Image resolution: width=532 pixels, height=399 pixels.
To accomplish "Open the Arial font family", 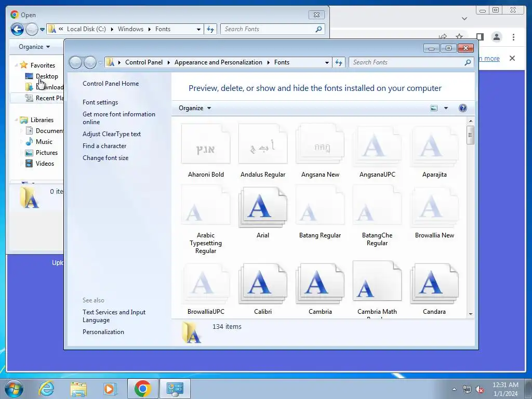I will click(263, 206).
